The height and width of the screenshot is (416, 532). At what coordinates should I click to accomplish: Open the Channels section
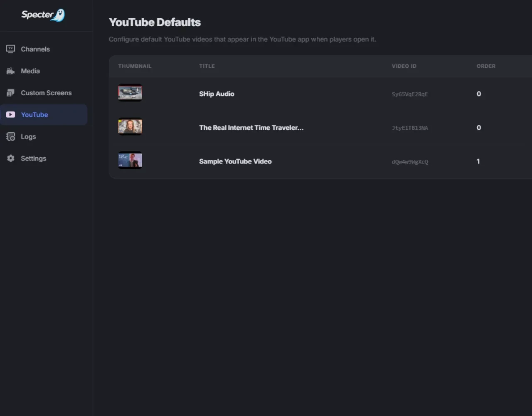pos(44,49)
